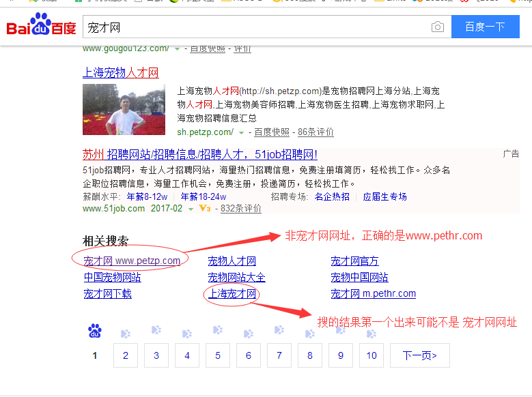Go to results page 9
This screenshot has width=532, height=397.
point(341,355)
